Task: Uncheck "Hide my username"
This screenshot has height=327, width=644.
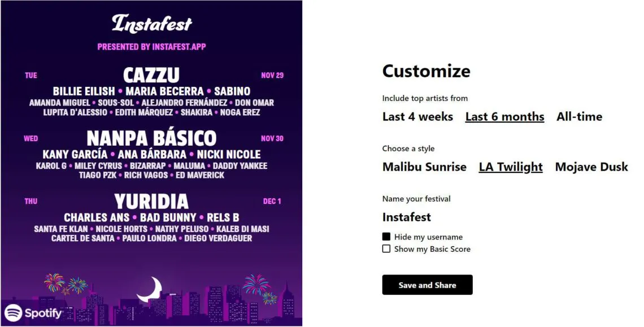Action: click(386, 237)
